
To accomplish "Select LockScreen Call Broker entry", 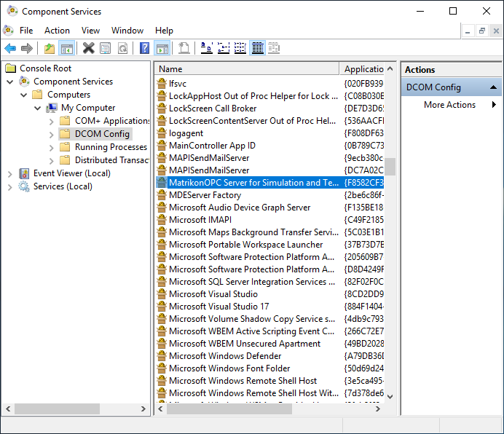I will [213, 108].
